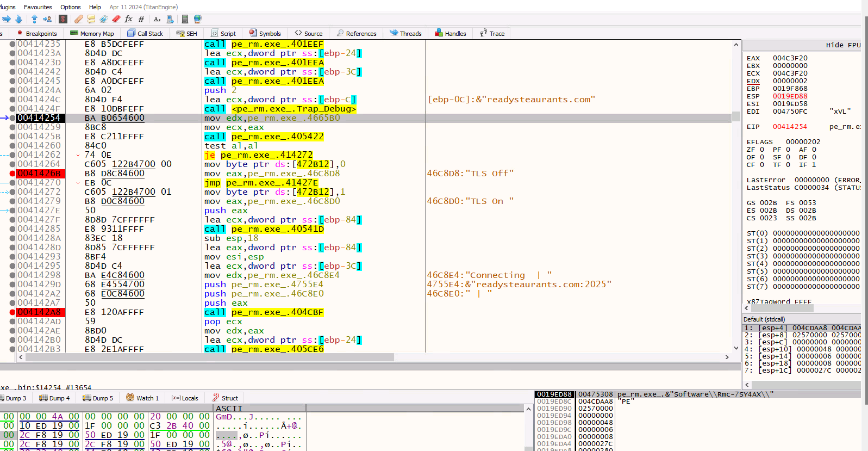The width and height of the screenshot is (868, 451).
Task: Toggle breakpoint dot at address 00414259
Action: click(13, 127)
